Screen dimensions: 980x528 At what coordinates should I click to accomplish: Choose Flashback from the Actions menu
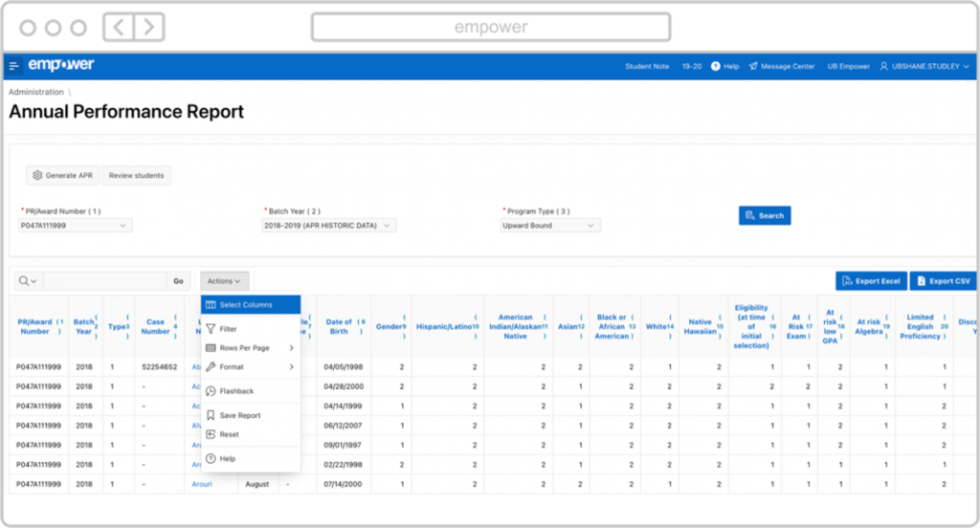tap(236, 391)
